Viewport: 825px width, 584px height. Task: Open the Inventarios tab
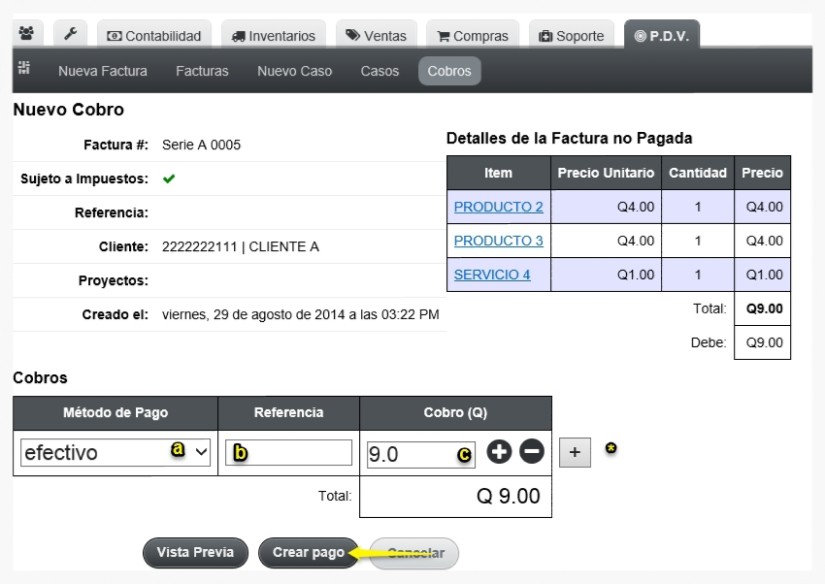tap(274, 36)
